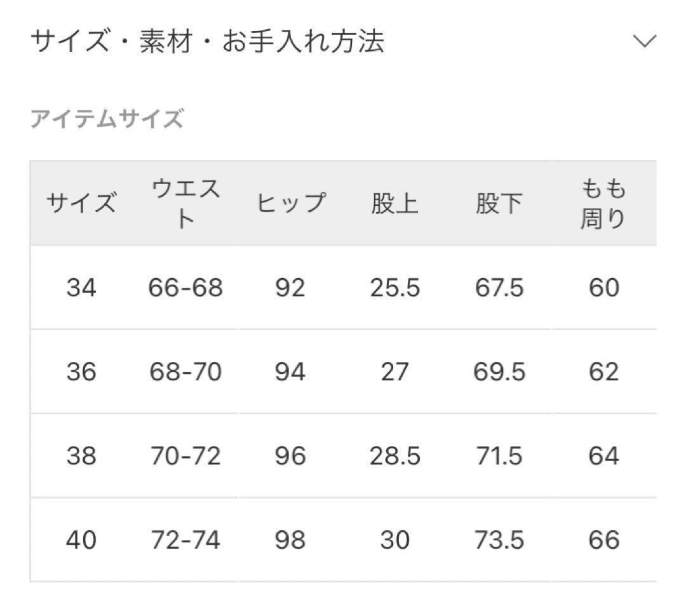Viewport: 686px width, 616px height.
Task: Select the ウエスト column header
Action: coord(184,203)
